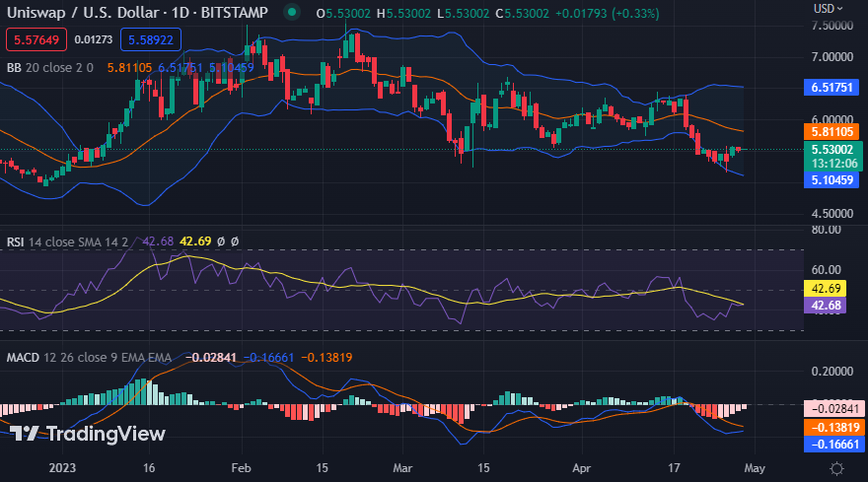Screen dimensions: 868x482
Task: Select the Uniswap / U.S. Dollar symbol title
Action: tap(137, 12)
